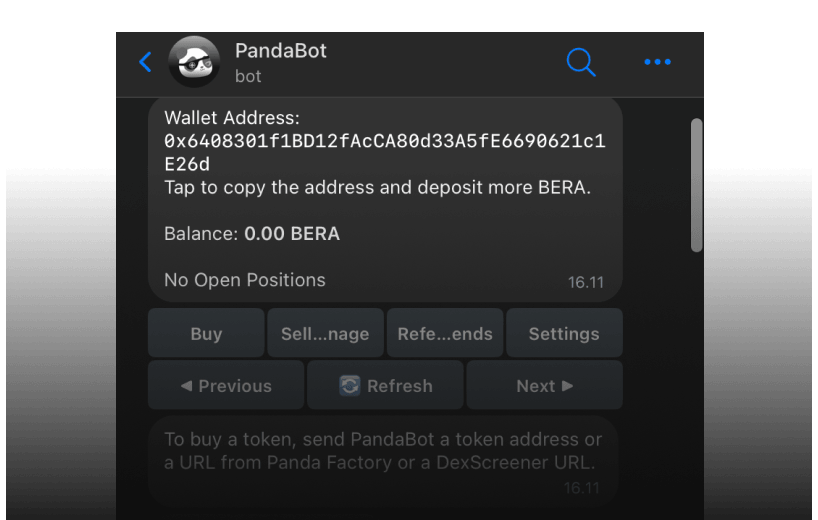Viewport: 818px width, 520px height.
Task: Click the right-pointing triangle beside Next
Action: pyautogui.click(x=568, y=386)
